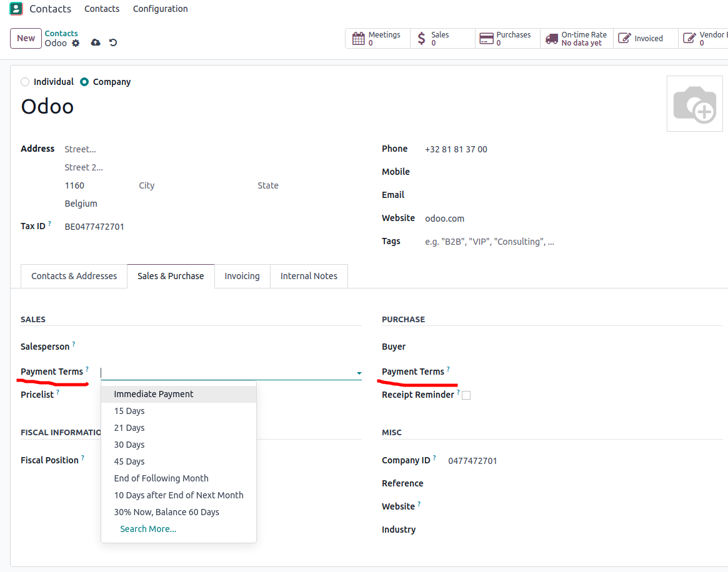
Task: Show Fiscal Position help question mark
Action: tap(82, 458)
